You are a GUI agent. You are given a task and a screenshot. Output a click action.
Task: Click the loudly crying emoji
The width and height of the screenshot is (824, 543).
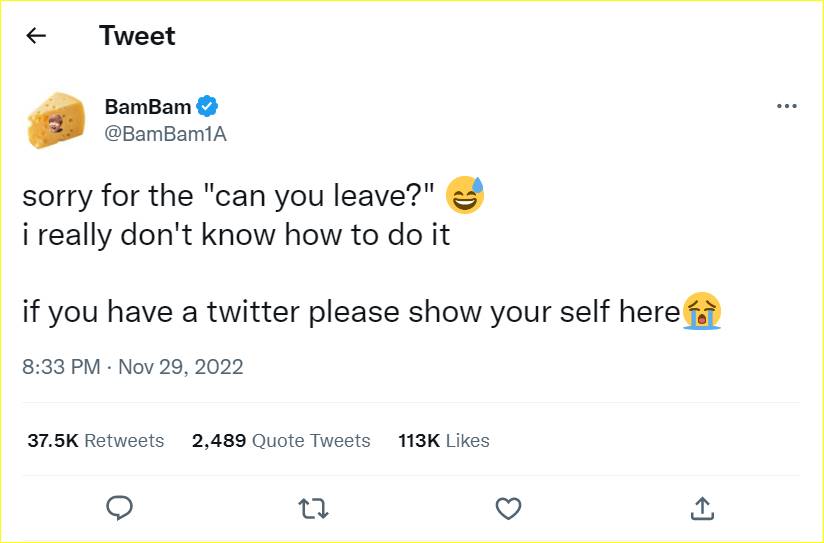[x=702, y=311]
